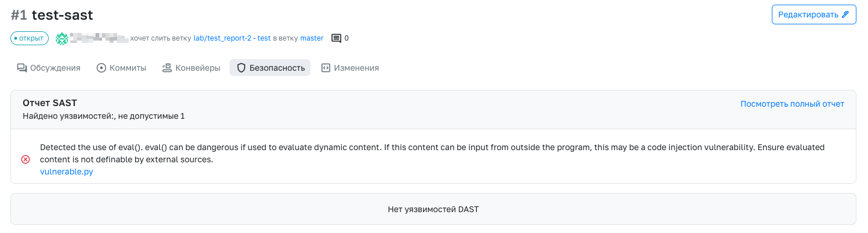Click the Нет уязвимостей DAST panel
This screenshot has width=868, height=233.
(x=433, y=209)
